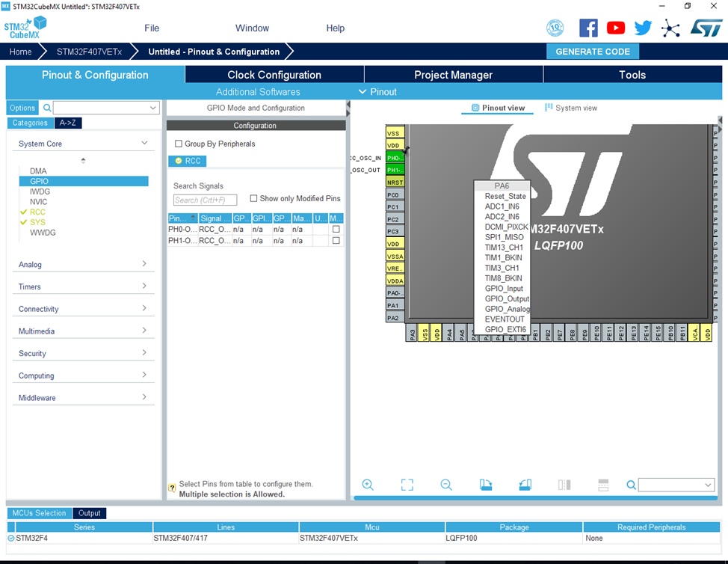Click the magnifier icon beside Options
Image resolution: width=728 pixels, height=564 pixels.
point(47,108)
